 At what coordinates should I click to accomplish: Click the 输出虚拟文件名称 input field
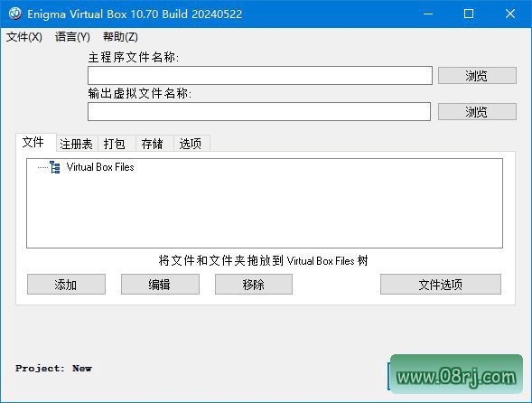click(x=259, y=111)
